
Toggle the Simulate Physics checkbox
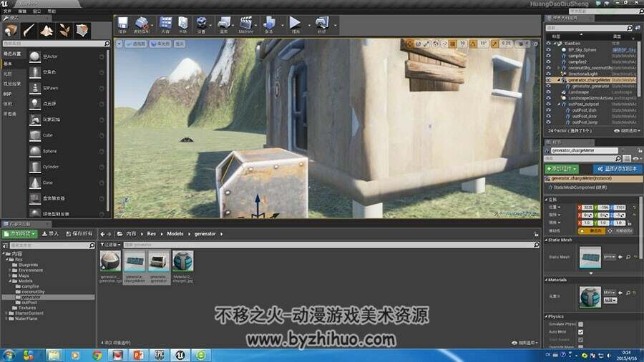pos(581,324)
